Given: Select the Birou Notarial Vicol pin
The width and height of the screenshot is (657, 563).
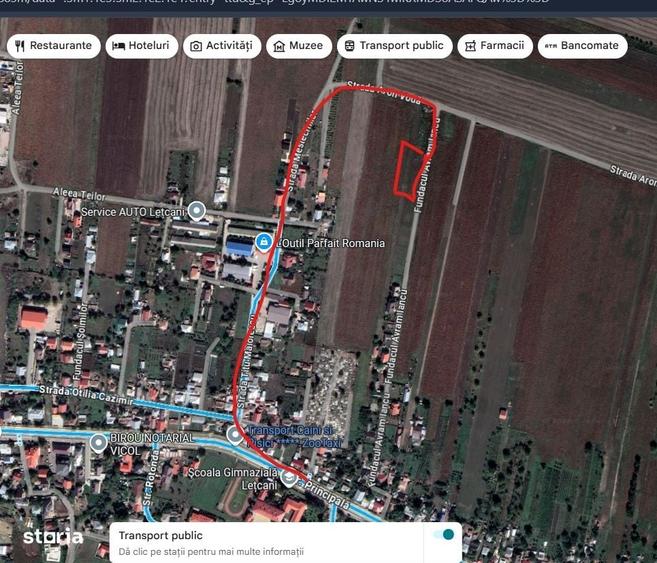Looking at the screenshot, I should pyautogui.click(x=98, y=444).
